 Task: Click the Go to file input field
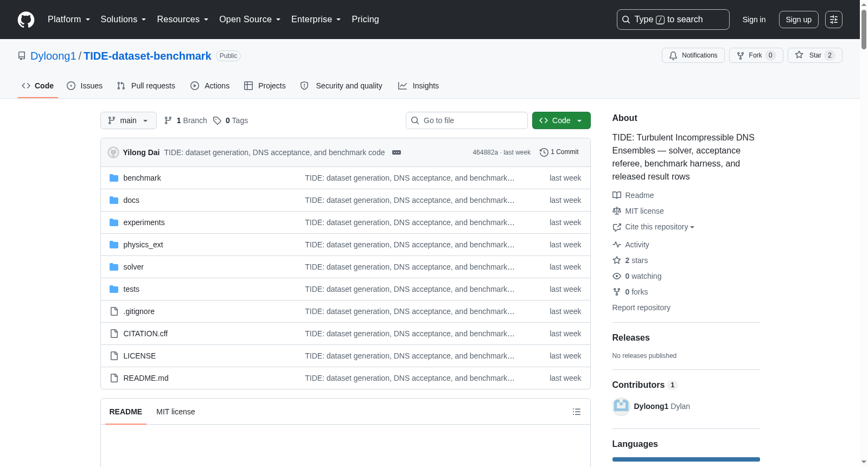467,120
